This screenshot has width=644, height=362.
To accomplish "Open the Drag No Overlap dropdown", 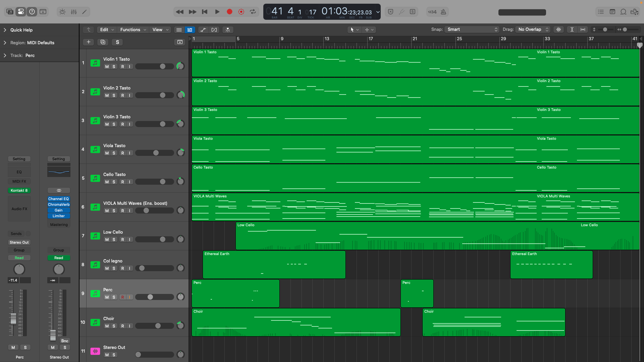I will 533,29.
